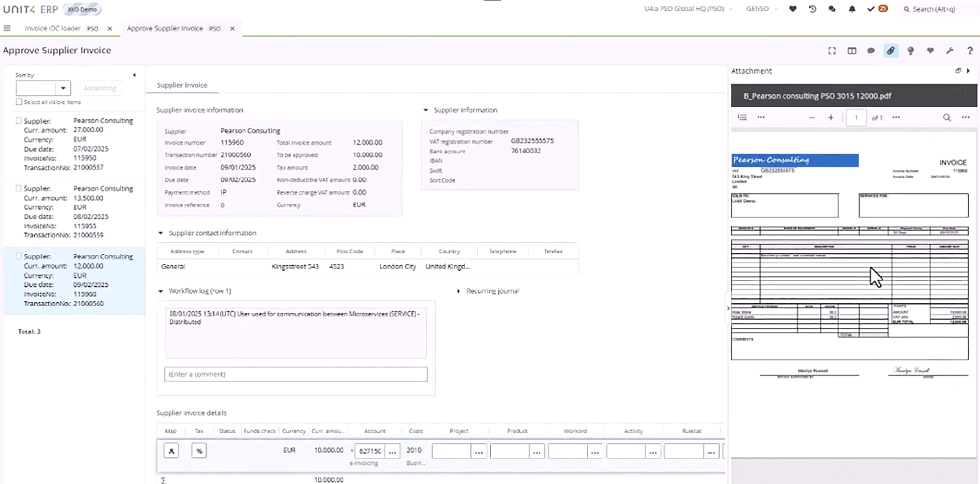This screenshot has height=484, width=980.
Task: Select all visible items checkbox
Action: 19,102
